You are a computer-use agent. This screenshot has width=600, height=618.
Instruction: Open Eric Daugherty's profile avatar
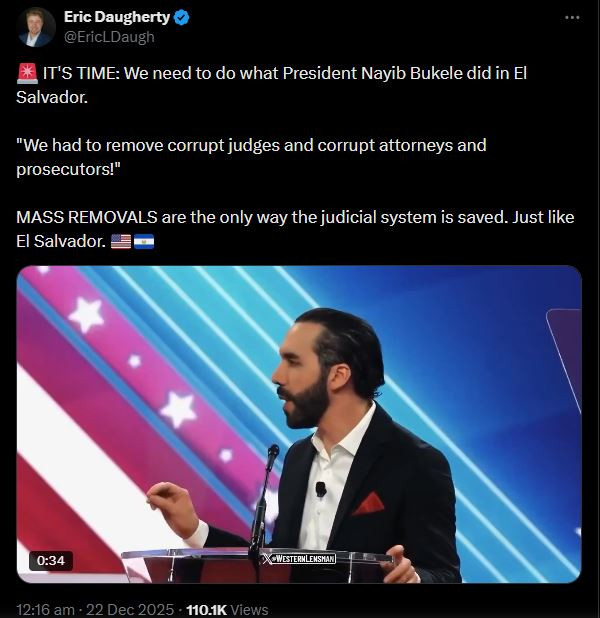(36, 27)
